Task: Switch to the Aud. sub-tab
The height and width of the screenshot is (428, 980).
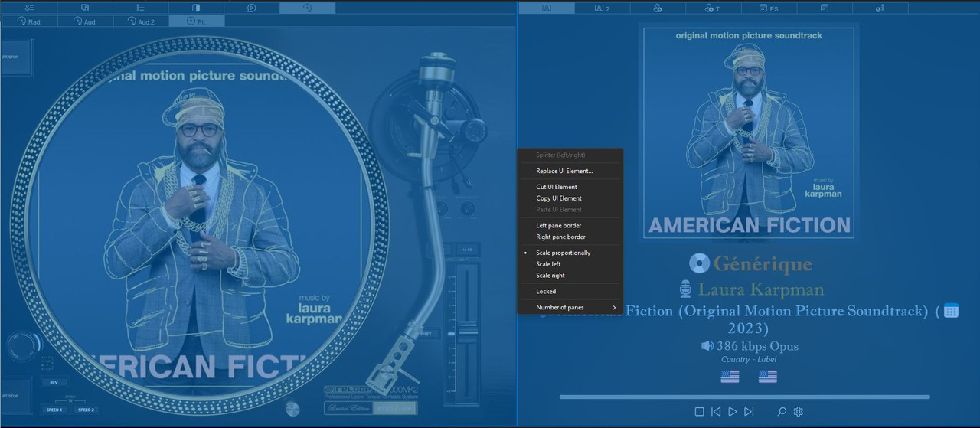Action: [85, 21]
